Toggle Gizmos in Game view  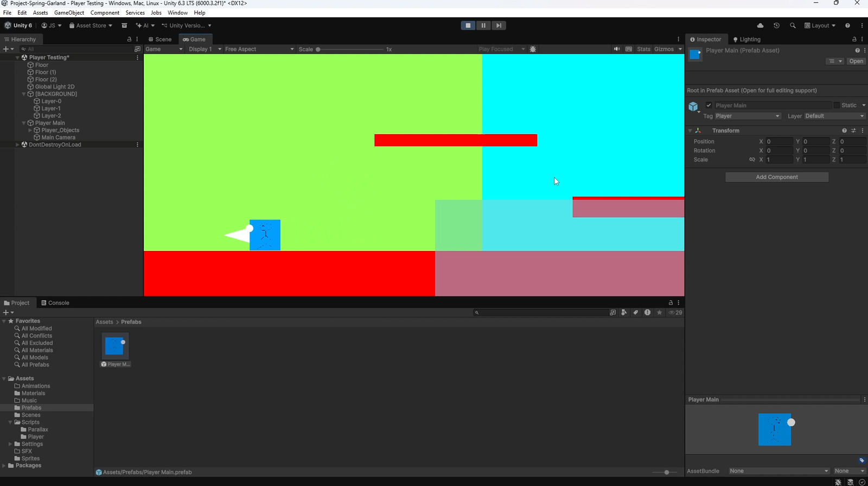click(x=664, y=49)
